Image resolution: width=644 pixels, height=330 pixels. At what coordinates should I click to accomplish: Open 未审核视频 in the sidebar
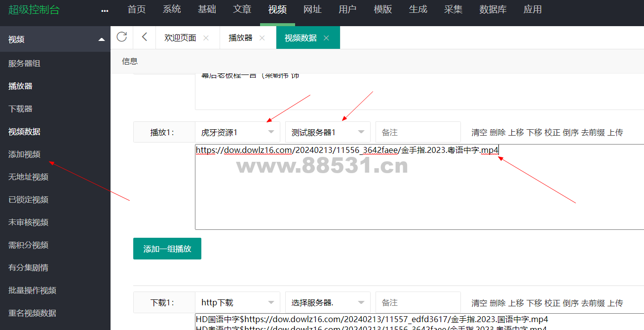pyautogui.click(x=28, y=222)
